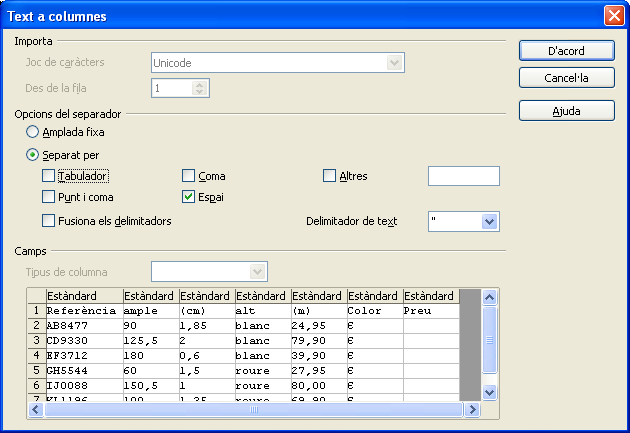Check the Altres separator option

pos(330,176)
